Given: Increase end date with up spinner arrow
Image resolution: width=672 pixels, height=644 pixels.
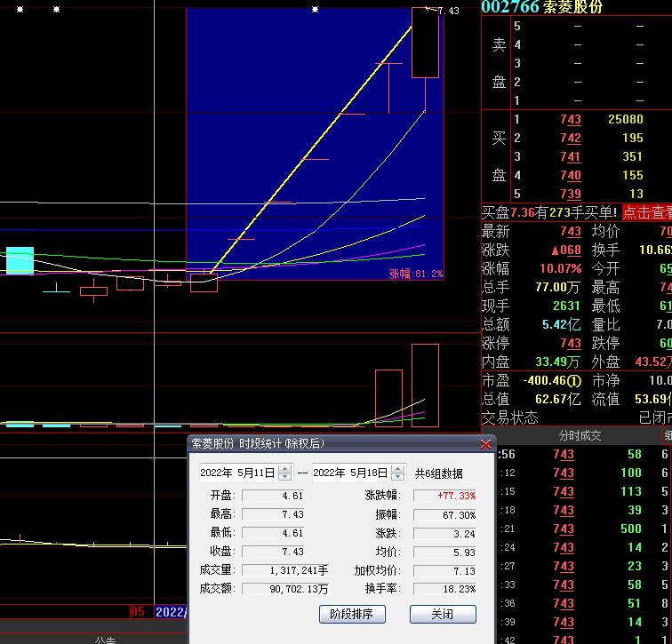Looking at the screenshot, I should tap(396, 469).
